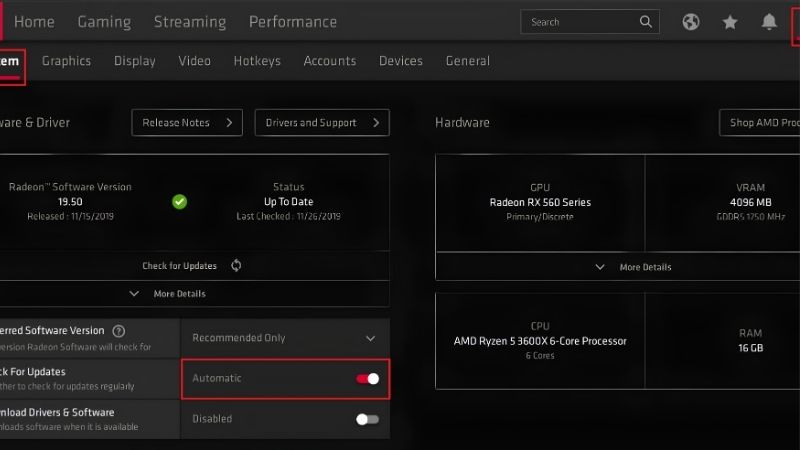The height and width of the screenshot is (450, 800).
Task: Open notifications bell icon
Action: (769, 22)
